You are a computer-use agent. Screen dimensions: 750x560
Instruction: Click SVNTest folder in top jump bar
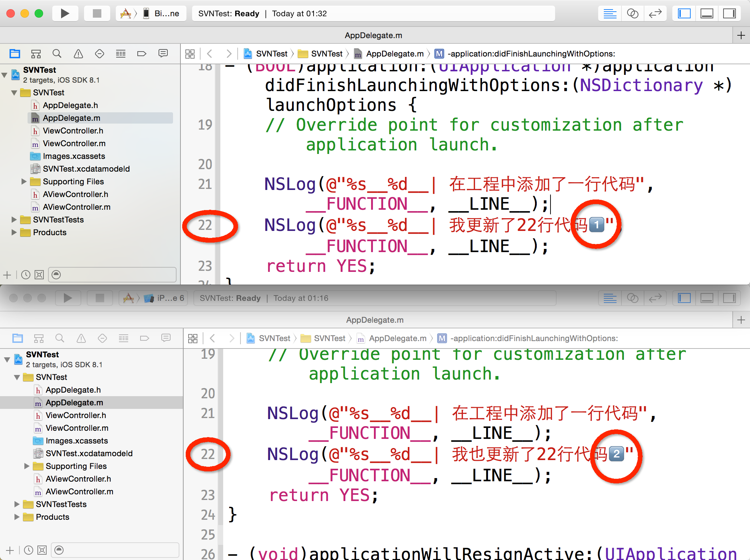click(x=321, y=54)
